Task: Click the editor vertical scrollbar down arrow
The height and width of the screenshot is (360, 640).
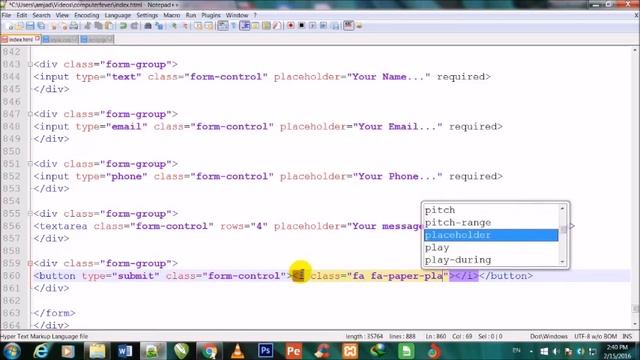Action: [x=636, y=324]
